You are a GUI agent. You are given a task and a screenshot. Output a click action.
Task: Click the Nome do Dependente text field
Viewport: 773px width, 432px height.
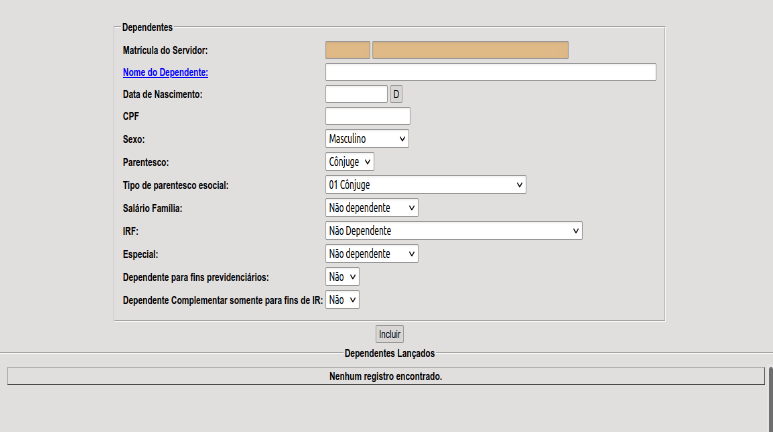pos(490,72)
